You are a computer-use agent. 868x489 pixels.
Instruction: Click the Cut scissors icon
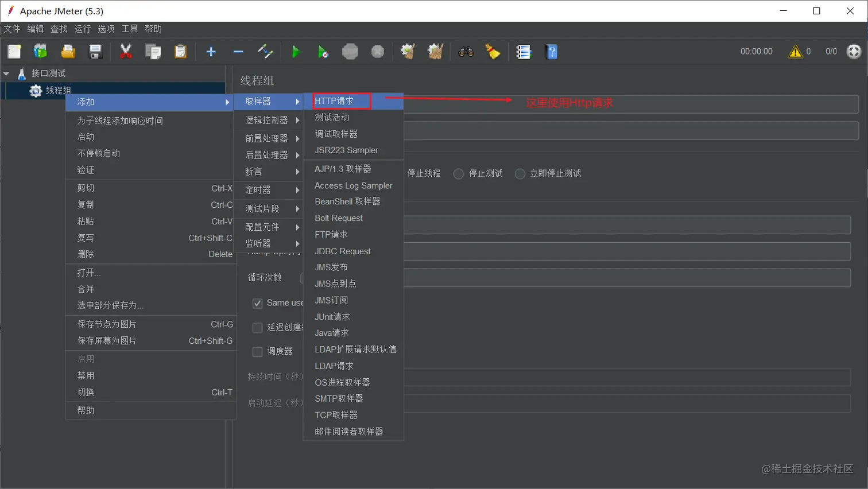[126, 52]
